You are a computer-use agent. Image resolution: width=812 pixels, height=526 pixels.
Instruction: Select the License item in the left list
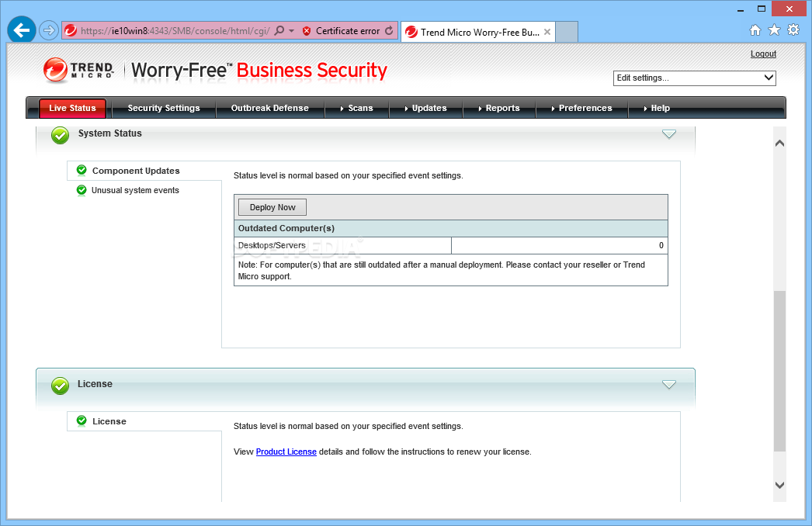[109, 421]
